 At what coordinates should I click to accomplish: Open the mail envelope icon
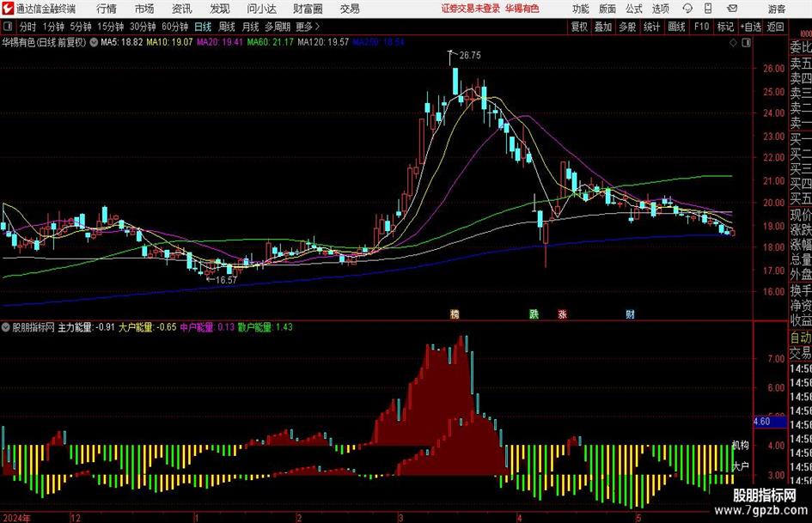click(732, 9)
